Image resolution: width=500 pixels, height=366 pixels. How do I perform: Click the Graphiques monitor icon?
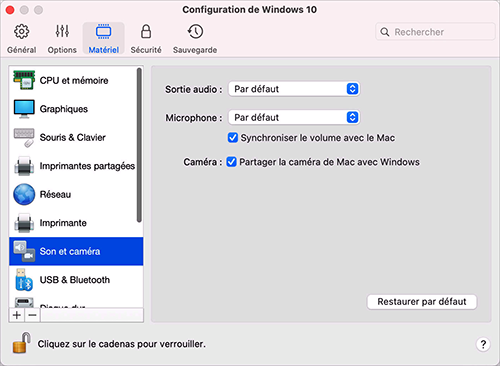(x=24, y=109)
